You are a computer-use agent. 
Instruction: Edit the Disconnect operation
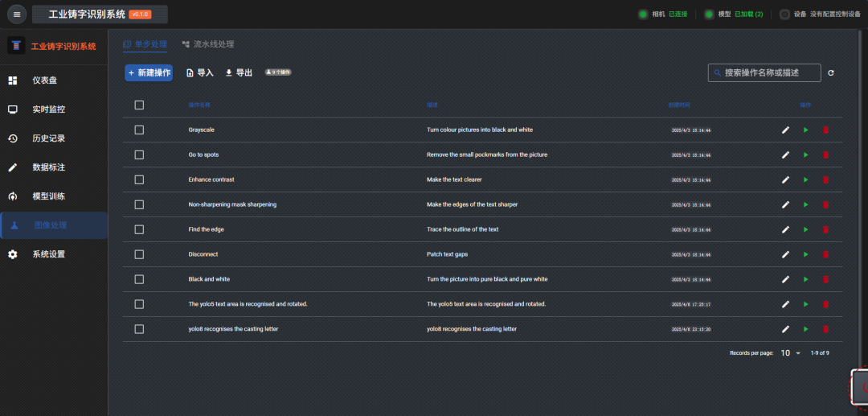pyautogui.click(x=785, y=254)
